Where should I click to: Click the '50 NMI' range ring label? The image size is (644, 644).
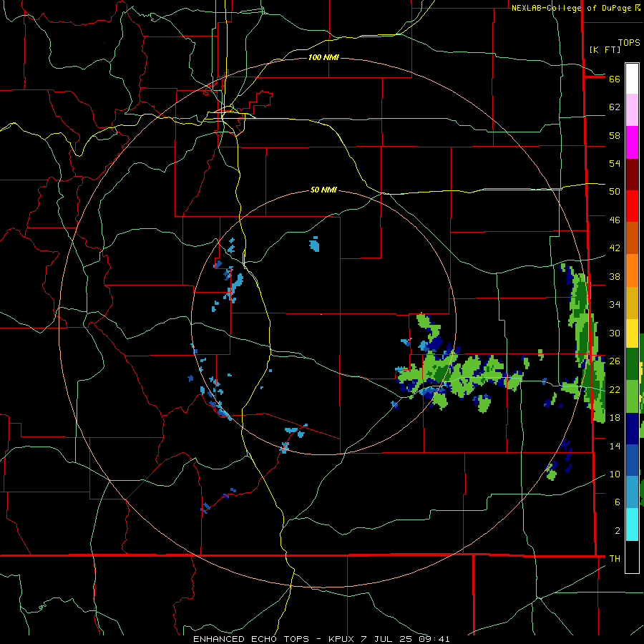point(323,190)
